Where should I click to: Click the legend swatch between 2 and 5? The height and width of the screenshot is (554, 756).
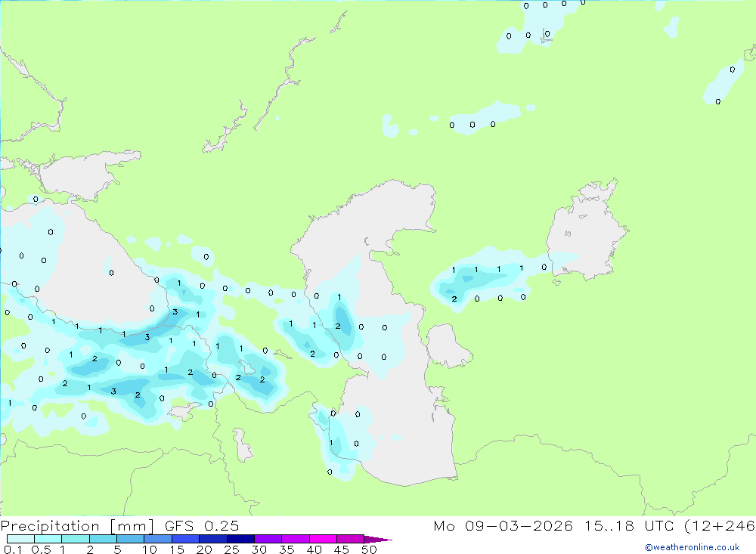coord(103,539)
